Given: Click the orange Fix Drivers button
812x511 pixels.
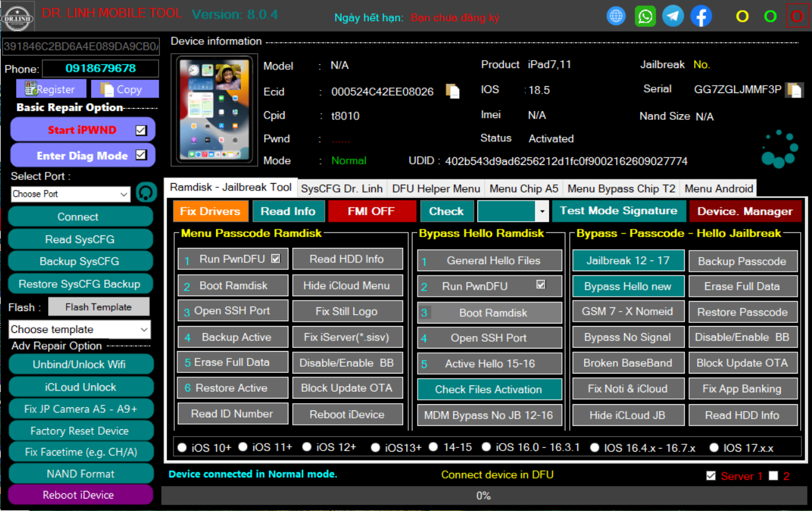Looking at the screenshot, I should click(210, 211).
